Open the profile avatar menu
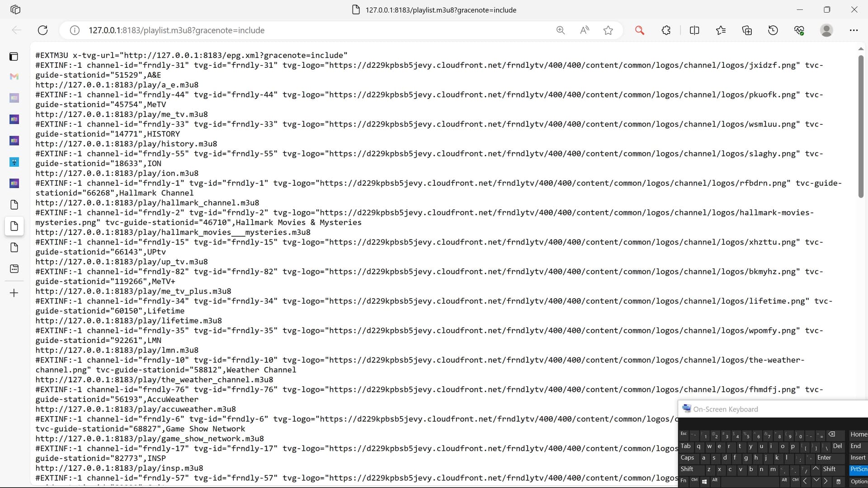 826,30
